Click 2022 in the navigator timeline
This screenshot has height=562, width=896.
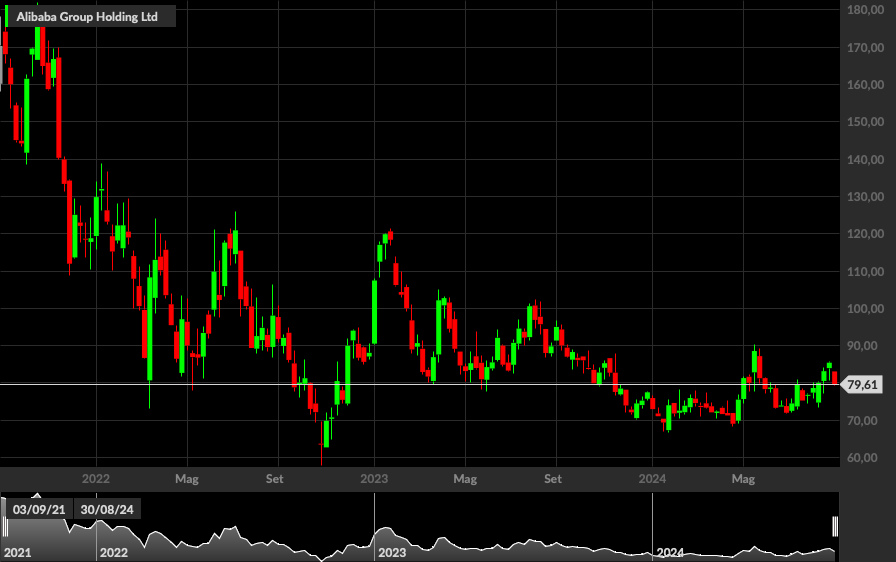point(113,553)
